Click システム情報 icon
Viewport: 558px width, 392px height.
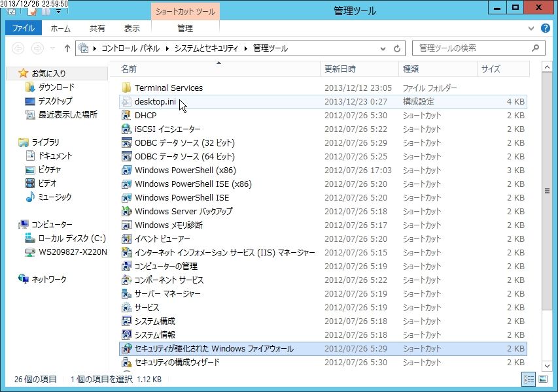coord(126,335)
